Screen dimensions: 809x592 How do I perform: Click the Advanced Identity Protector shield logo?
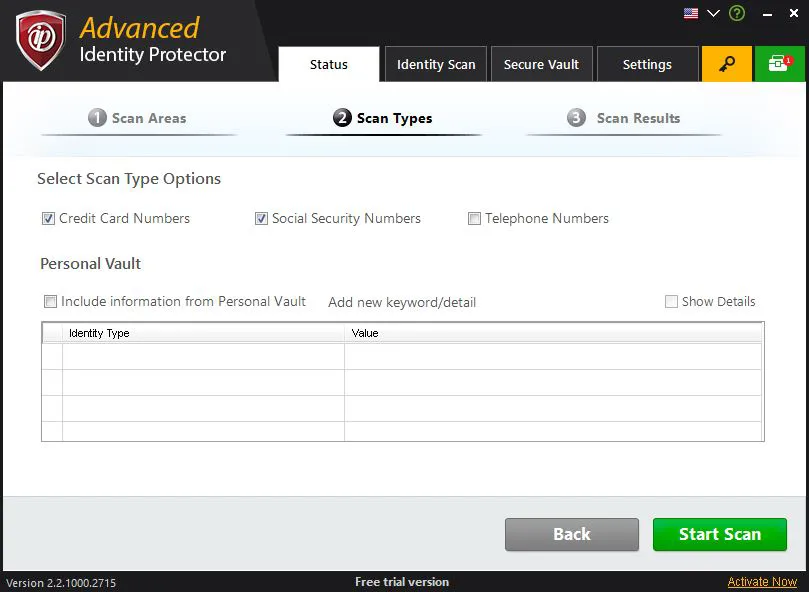click(x=41, y=40)
